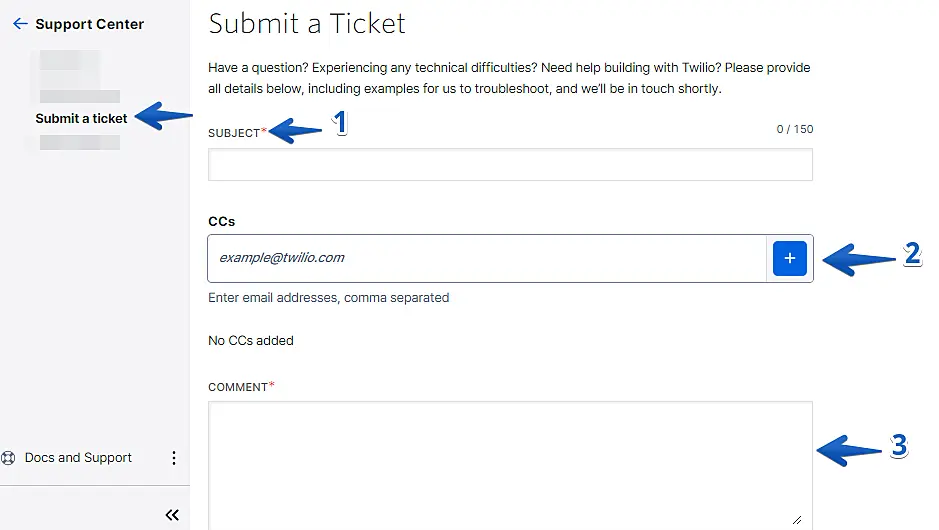The image size is (939, 530).
Task: Click the SUBJECT field label
Action: coord(234,133)
